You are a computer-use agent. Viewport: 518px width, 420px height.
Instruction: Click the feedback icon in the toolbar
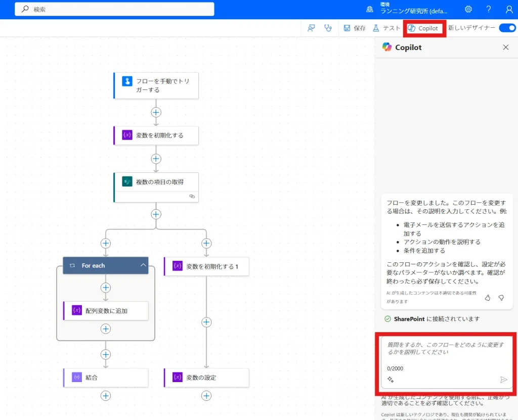pyautogui.click(x=312, y=28)
